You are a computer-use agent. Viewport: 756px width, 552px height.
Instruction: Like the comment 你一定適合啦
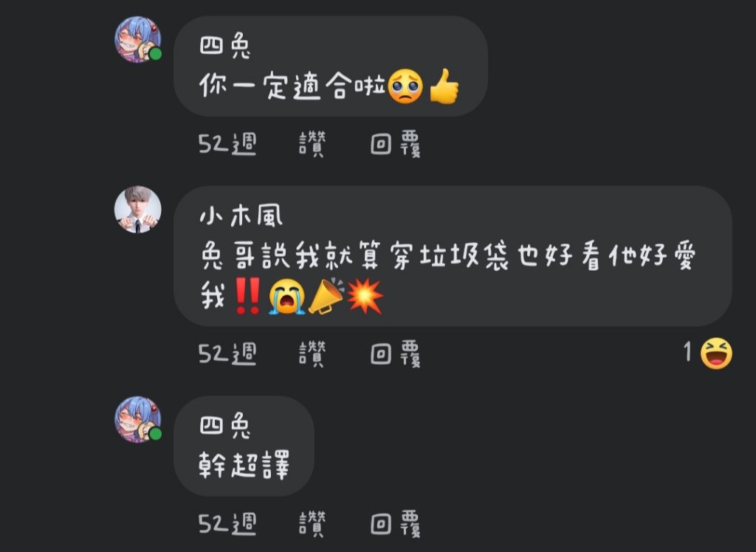[312, 144]
